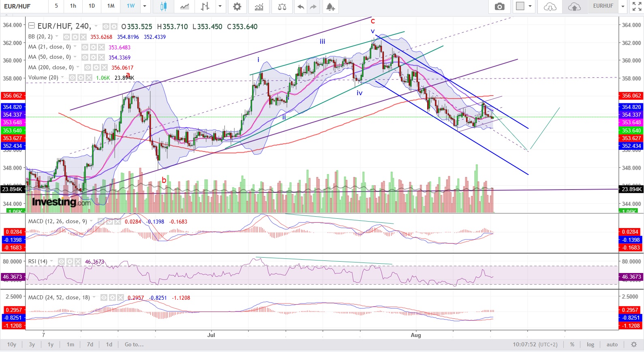The height and width of the screenshot is (352, 644).
Task: Switch to the line chart style
Action: [x=184, y=6]
